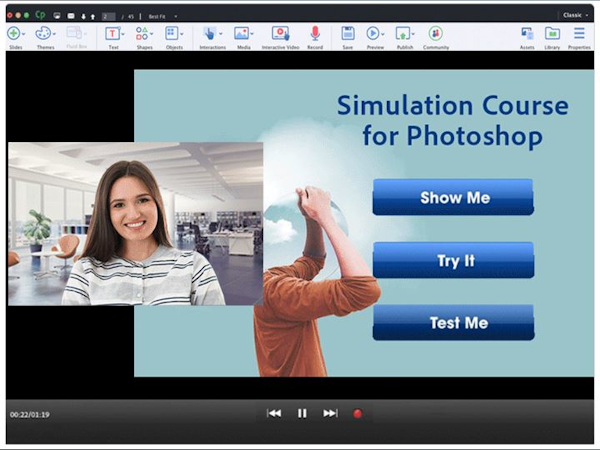Open the Slides insert tool
The height and width of the screenshot is (450, 600).
click(x=13, y=33)
